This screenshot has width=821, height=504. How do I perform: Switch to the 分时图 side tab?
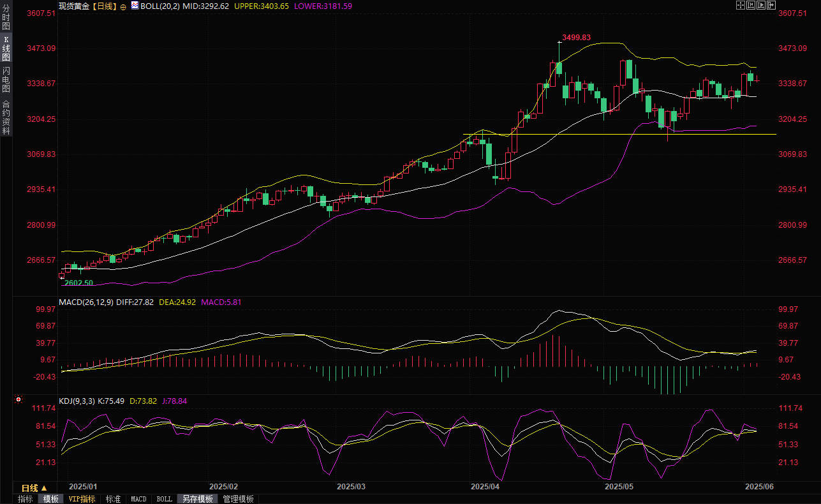(x=6, y=17)
